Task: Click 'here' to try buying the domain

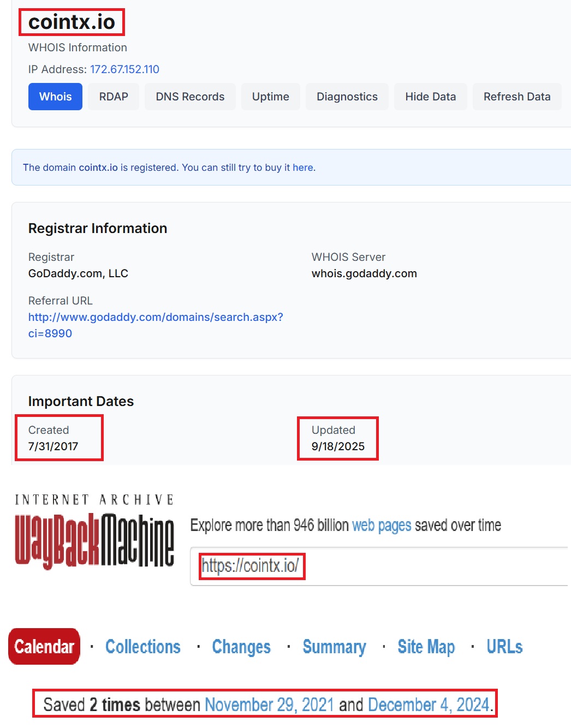Action: 304,168
